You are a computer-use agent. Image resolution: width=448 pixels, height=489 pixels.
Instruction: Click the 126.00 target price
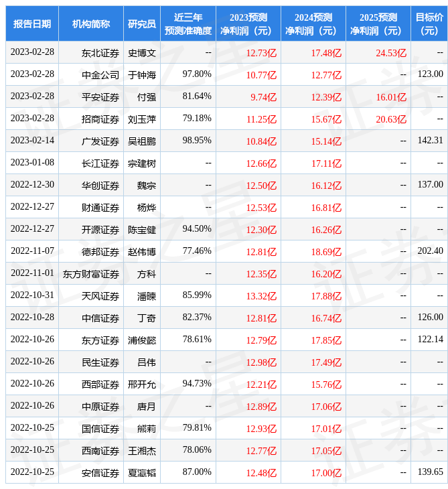(x=430, y=317)
